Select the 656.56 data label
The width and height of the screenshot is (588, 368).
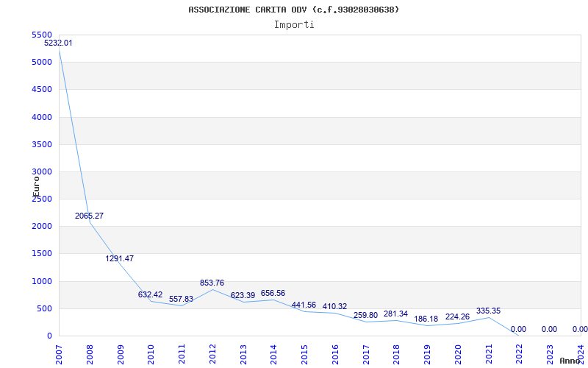[273, 293]
